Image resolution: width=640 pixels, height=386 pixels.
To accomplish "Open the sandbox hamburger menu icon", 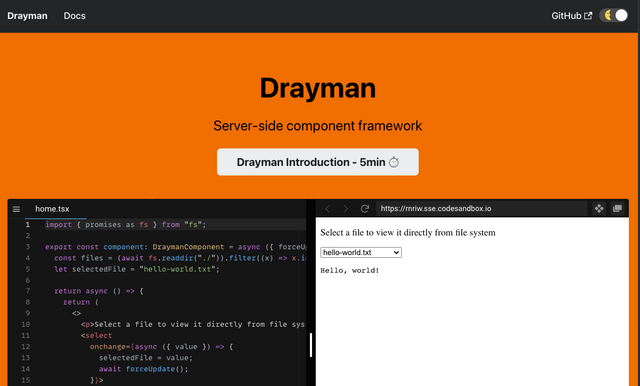I will pyautogui.click(x=16, y=209).
